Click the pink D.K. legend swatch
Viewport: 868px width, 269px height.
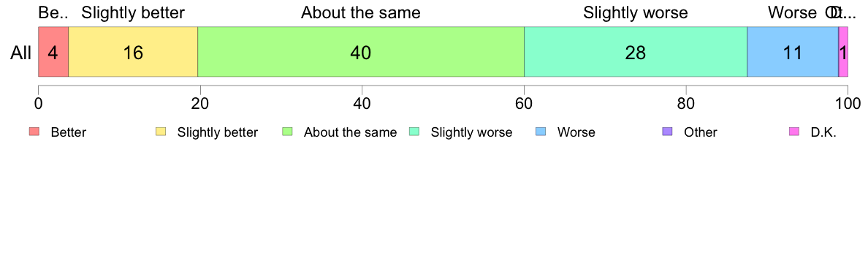[794, 132]
